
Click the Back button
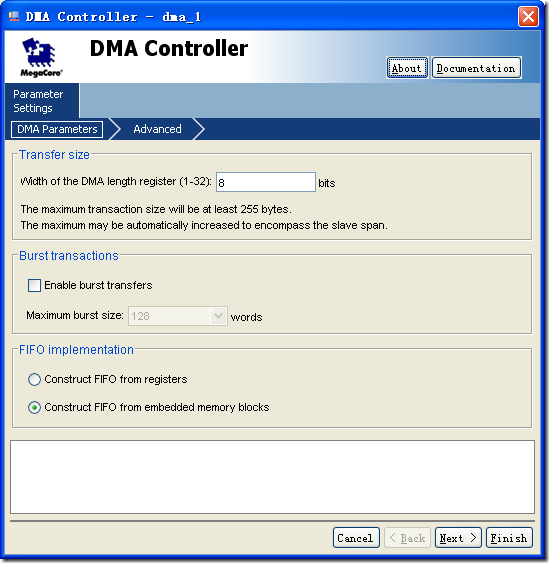[x=408, y=538]
